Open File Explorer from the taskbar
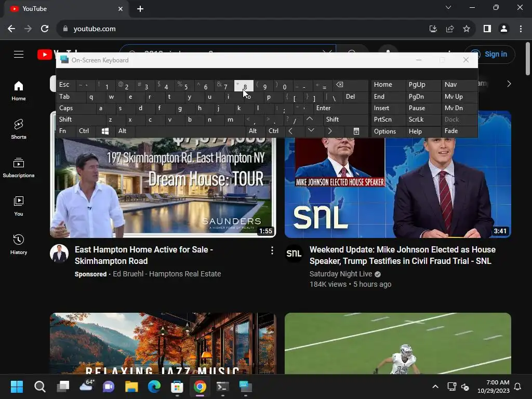 tap(131, 387)
